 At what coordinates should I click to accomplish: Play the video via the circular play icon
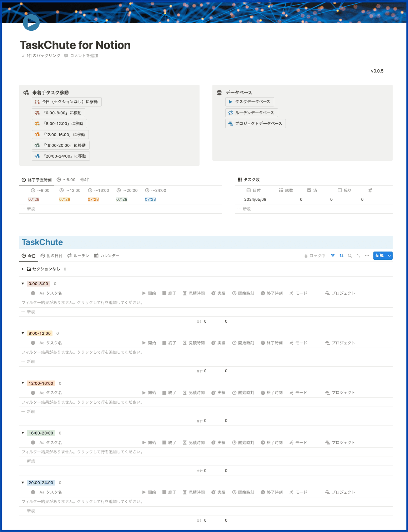click(31, 22)
